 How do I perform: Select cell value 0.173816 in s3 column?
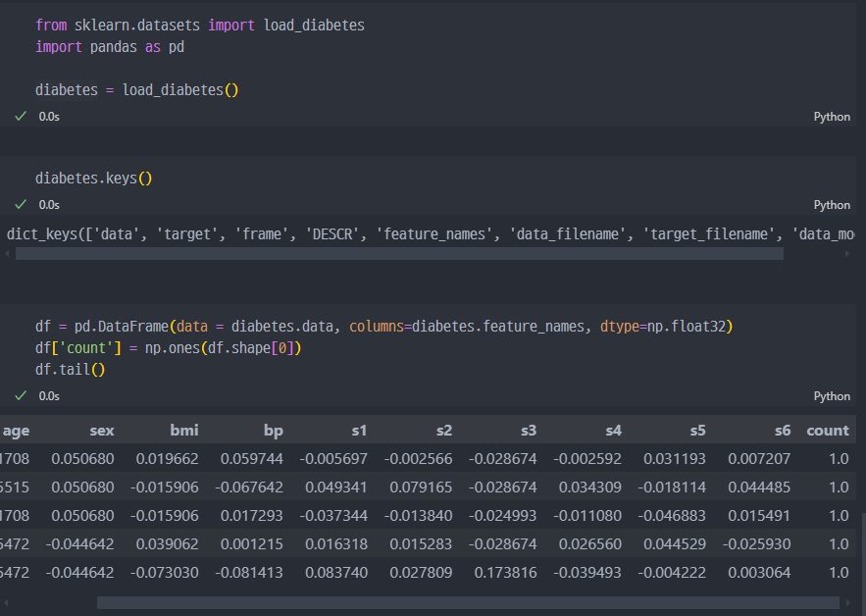point(505,573)
